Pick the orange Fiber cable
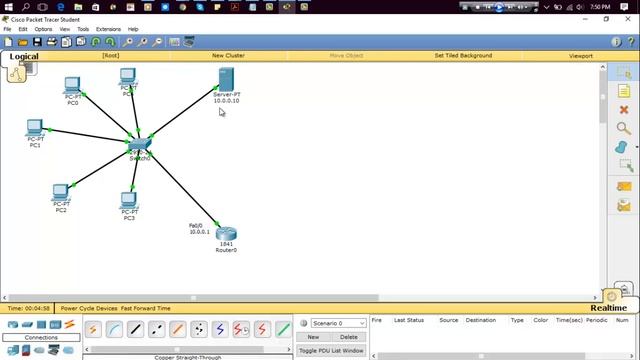The height and width of the screenshot is (360, 640). pyautogui.click(x=178, y=329)
